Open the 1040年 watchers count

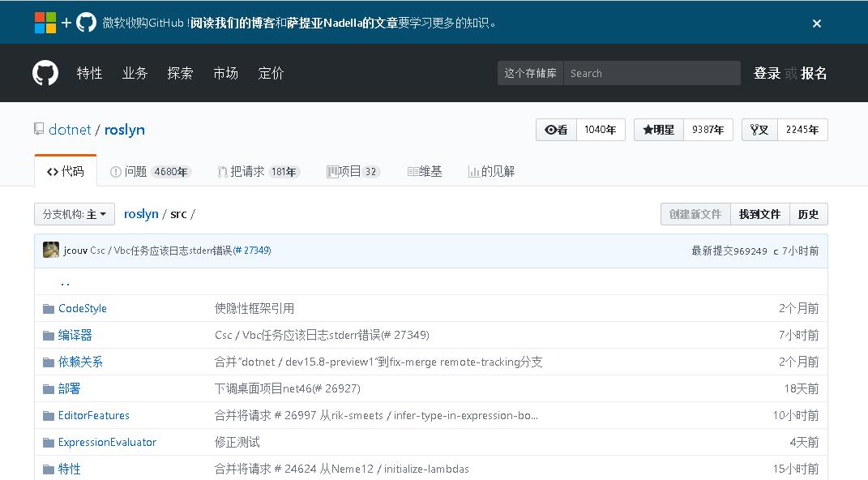tap(601, 130)
